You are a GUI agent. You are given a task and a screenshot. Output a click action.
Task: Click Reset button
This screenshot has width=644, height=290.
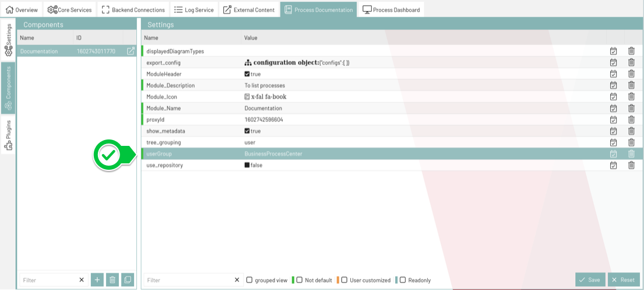tap(624, 279)
